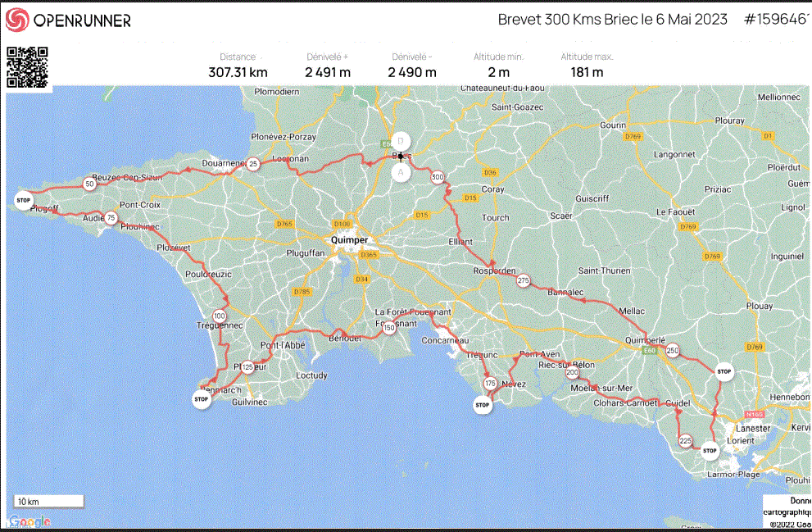Viewport: 812px width, 532px height.
Task: Click the 75 km marker near Audierne
Action: click(111, 218)
